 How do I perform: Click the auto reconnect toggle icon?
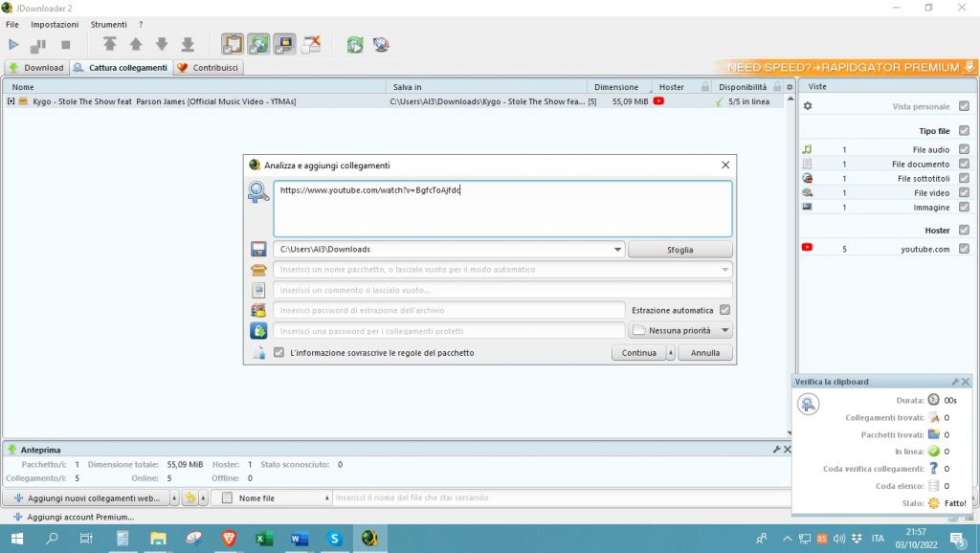click(258, 44)
